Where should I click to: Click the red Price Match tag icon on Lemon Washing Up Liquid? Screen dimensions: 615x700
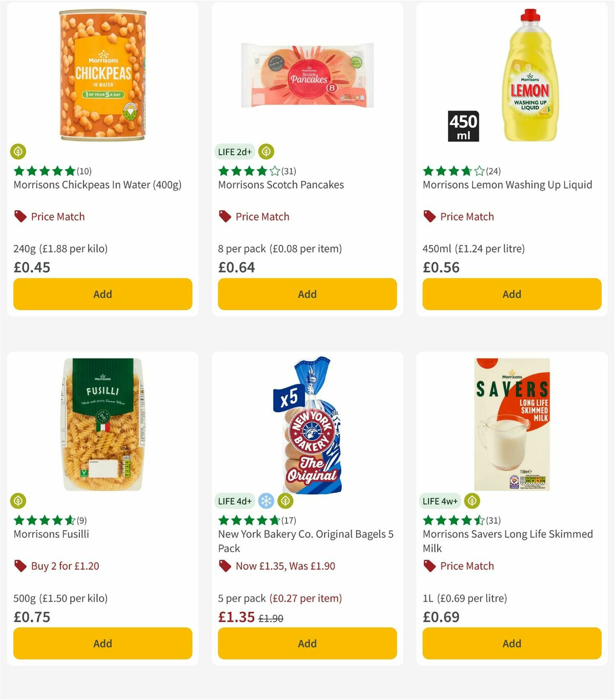pos(428,216)
